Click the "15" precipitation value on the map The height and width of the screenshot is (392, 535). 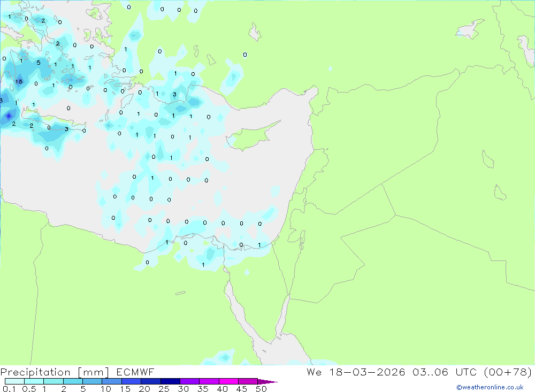pos(19,81)
